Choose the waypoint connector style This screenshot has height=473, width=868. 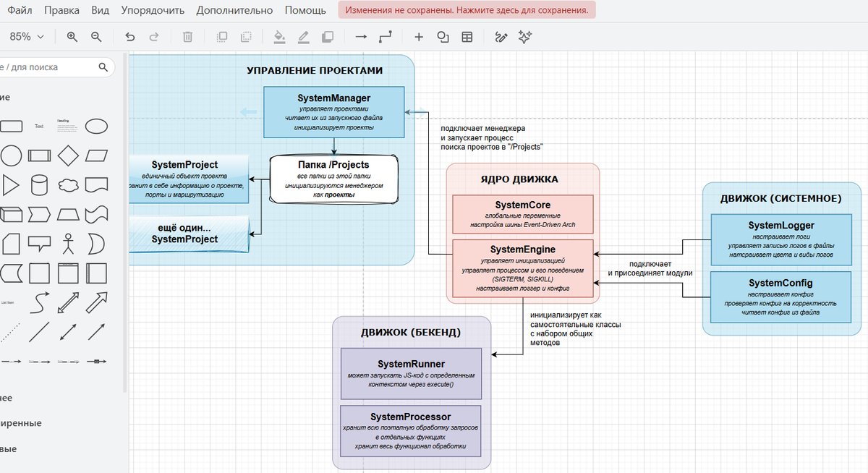(x=386, y=37)
